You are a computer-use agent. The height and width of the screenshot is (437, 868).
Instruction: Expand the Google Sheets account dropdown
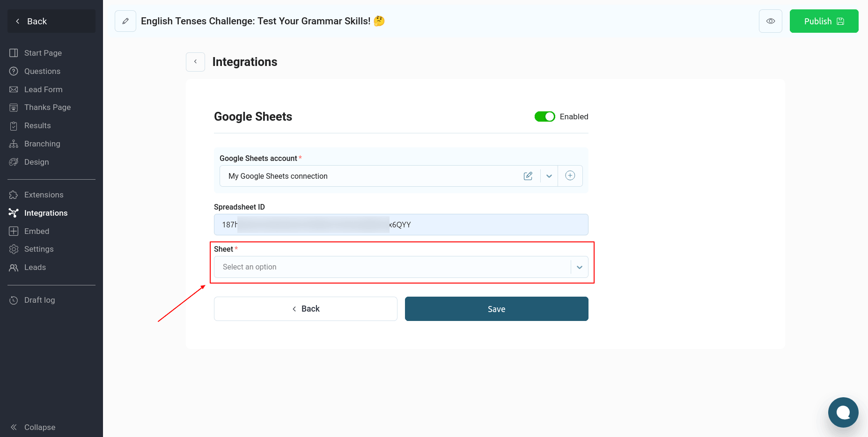[x=549, y=176]
